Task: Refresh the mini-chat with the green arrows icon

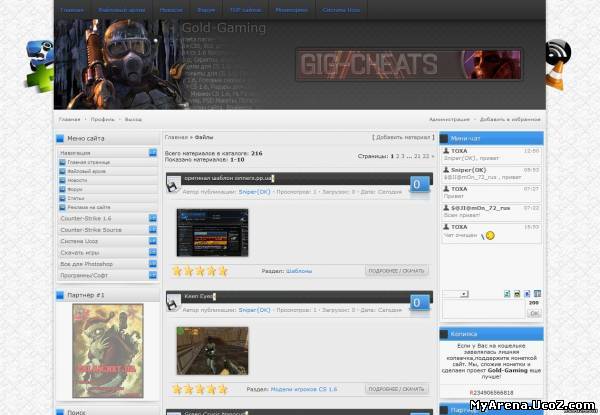Action: coord(507,294)
